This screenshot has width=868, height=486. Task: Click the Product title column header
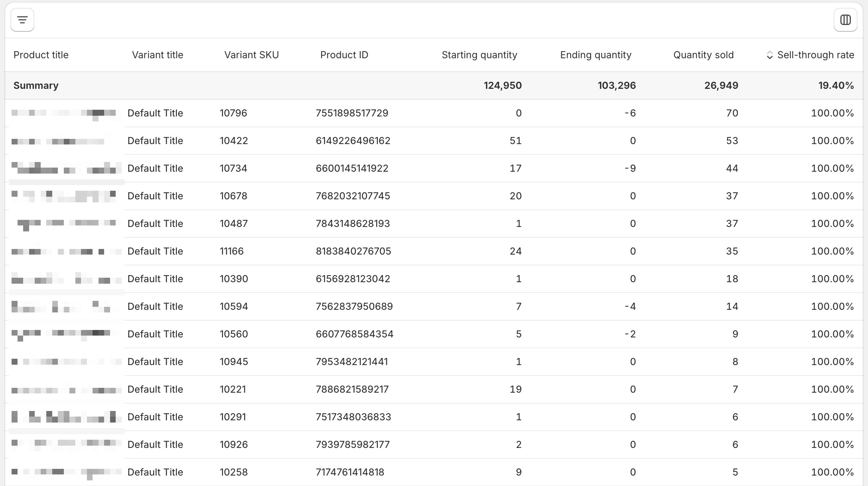click(x=41, y=55)
